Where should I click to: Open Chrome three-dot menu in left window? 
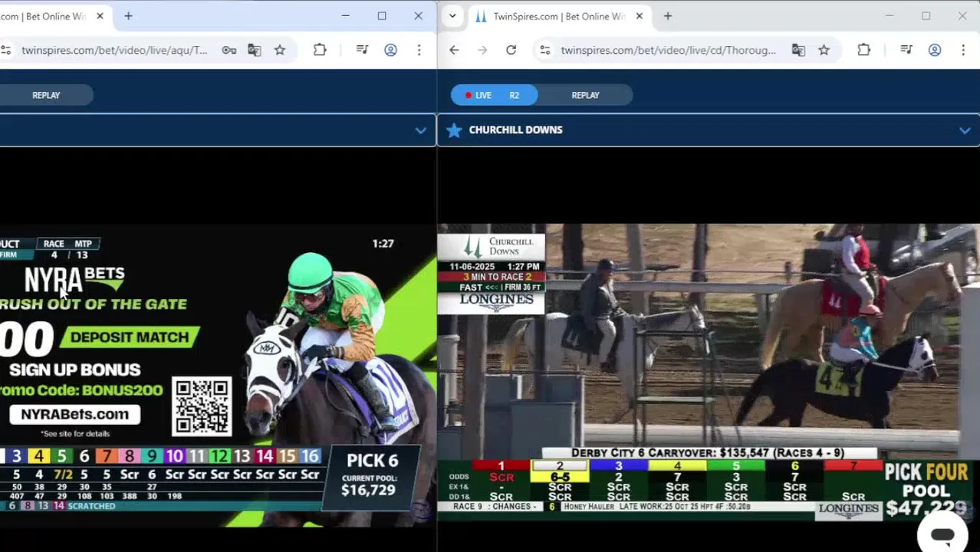click(x=419, y=50)
